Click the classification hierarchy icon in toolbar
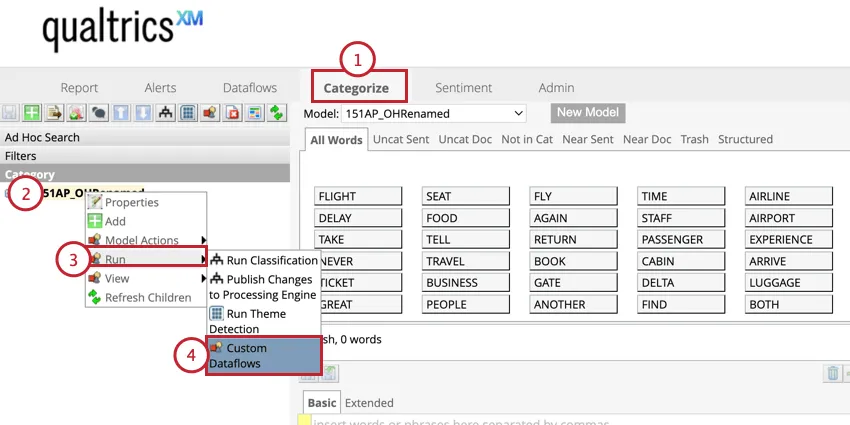Viewport: 850px width, 425px height. coord(164,113)
